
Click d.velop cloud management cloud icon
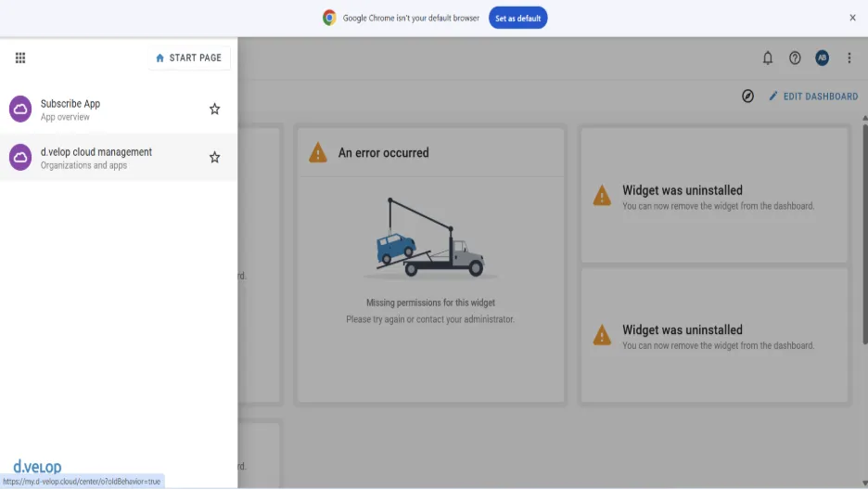coord(20,157)
